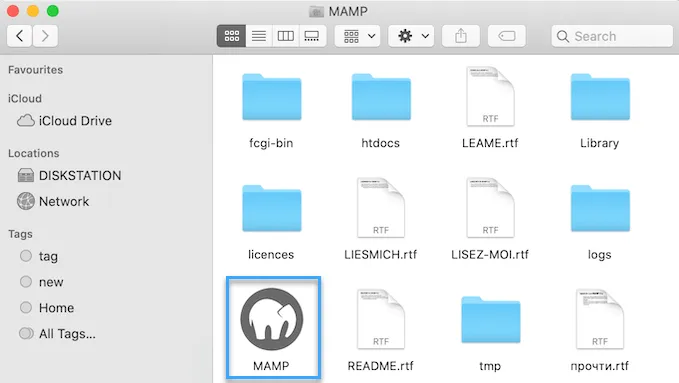679x383 pixels.
Task: Open the gear Action menu dropdown
Action: pos(411,36)
